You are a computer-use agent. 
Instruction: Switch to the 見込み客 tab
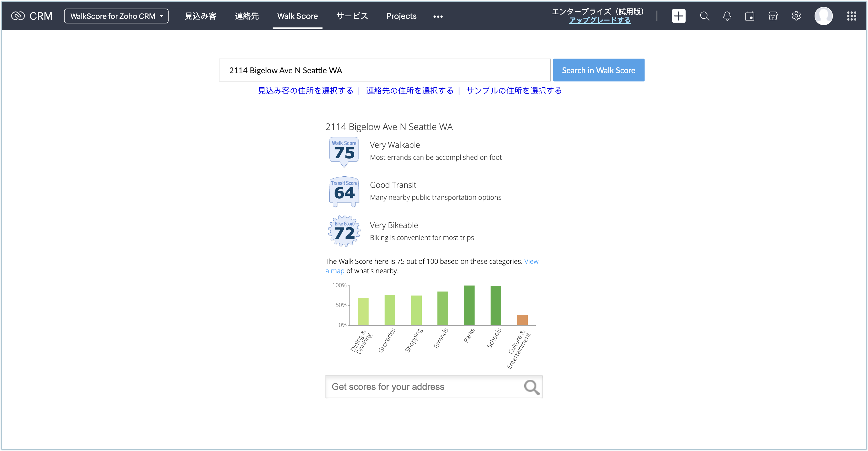[201, 16]
